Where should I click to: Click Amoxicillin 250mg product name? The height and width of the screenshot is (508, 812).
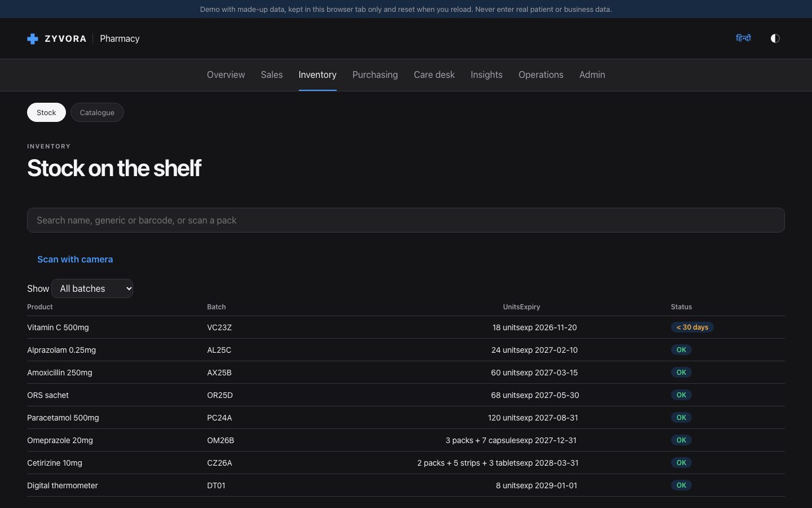(60, 373)
